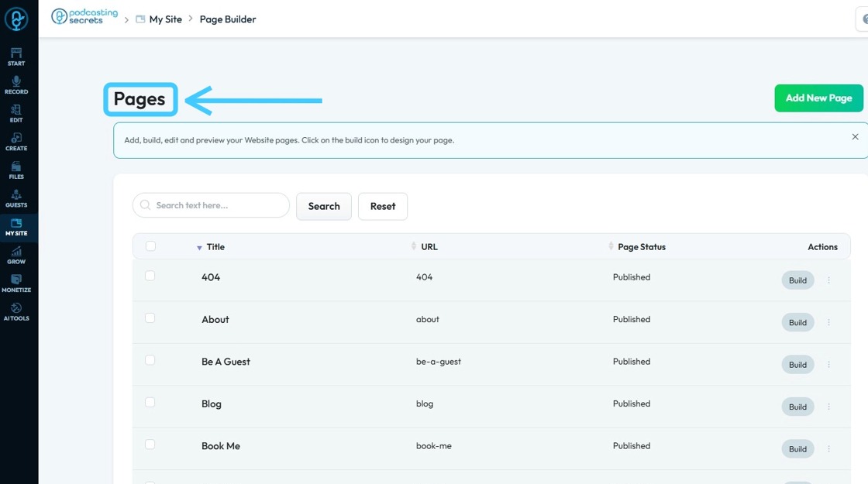Open the Grow analytics section
The height and width of the screenshot is (484, 868).
pos(16,256)
